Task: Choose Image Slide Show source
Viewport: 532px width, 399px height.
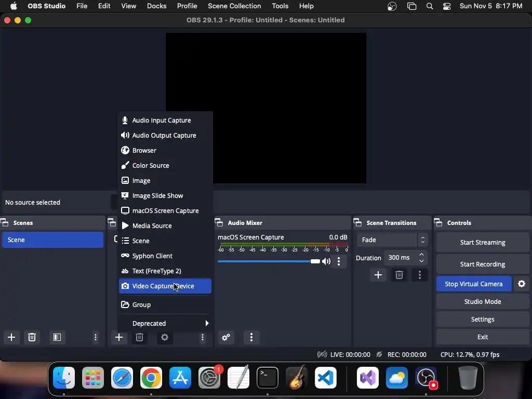Action: [165, 195]
